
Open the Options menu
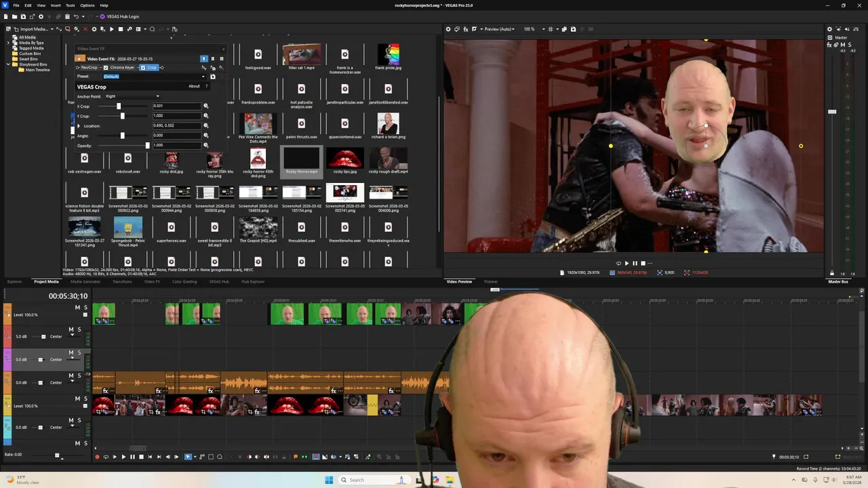coord(87,5)
